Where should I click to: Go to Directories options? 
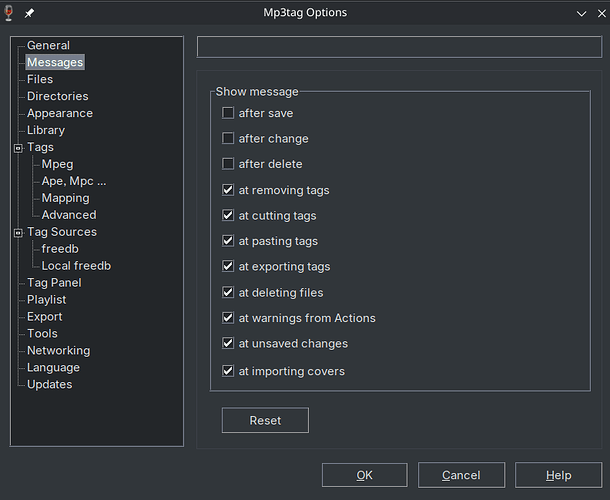[58, 96]
